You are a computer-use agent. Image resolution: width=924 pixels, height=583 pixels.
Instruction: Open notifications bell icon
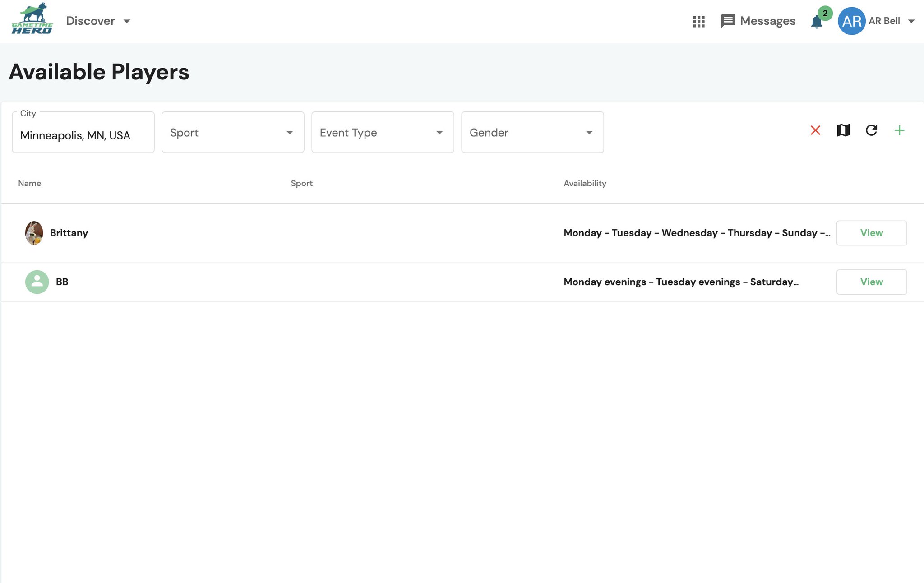816,22
